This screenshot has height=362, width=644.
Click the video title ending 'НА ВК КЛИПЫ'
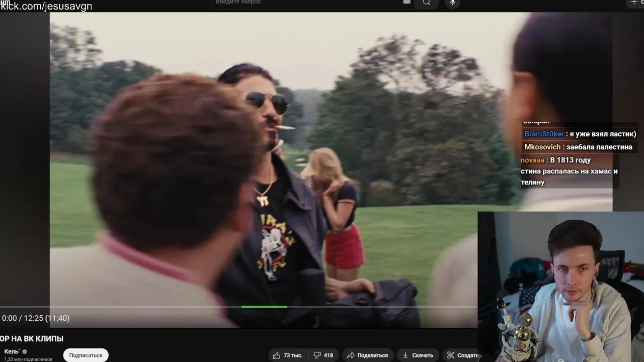pyautogui.click(x=32, y=339)
